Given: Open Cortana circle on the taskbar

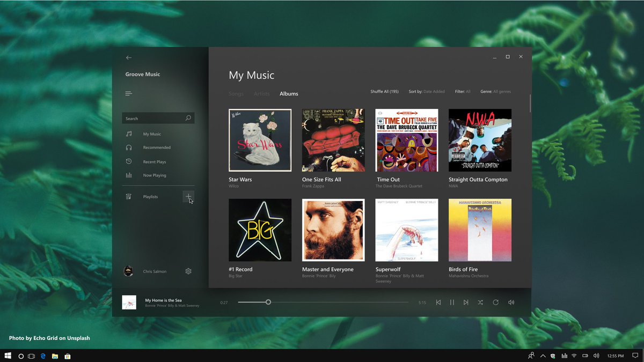Looking at the screenshot, I should pyautogui.click(x=21, y=356).
